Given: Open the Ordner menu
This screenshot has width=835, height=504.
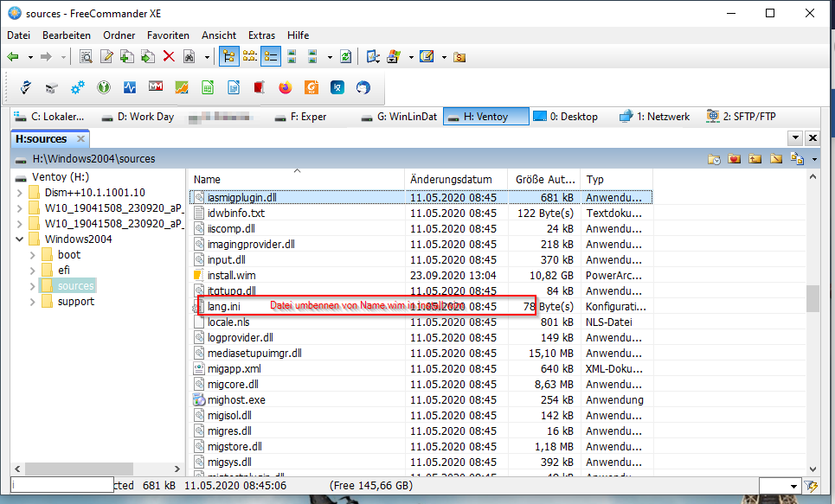Looking at the screenshot, I should [119, 35].
